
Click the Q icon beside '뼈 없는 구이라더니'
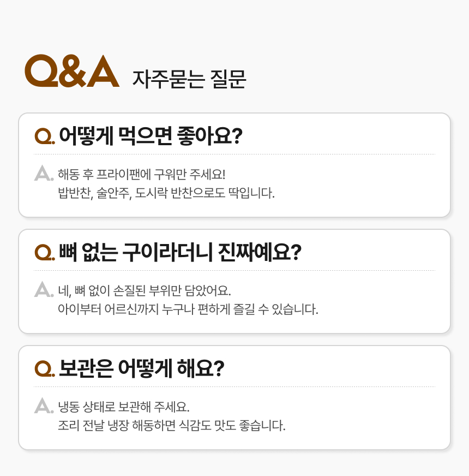pyautogui.click(x=44, y=252)
